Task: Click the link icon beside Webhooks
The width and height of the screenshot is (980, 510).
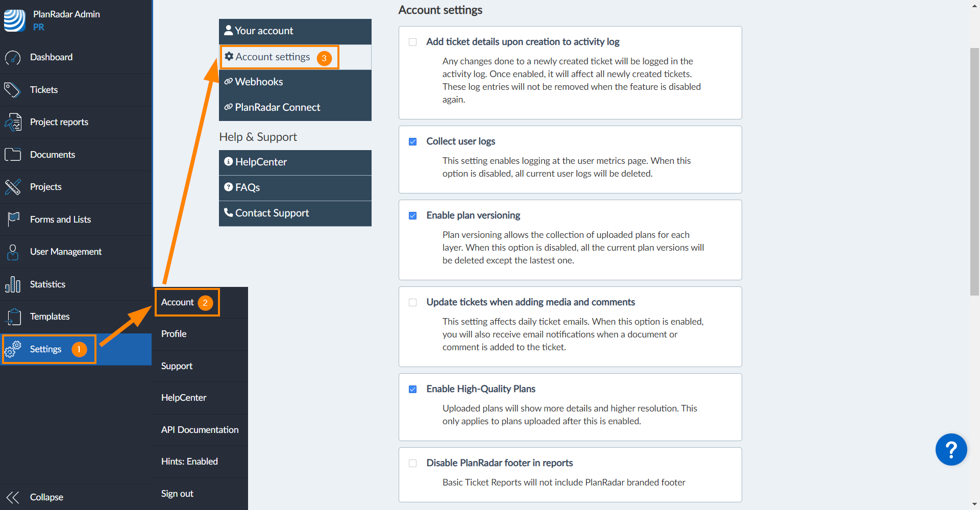Action: point(229,81)
